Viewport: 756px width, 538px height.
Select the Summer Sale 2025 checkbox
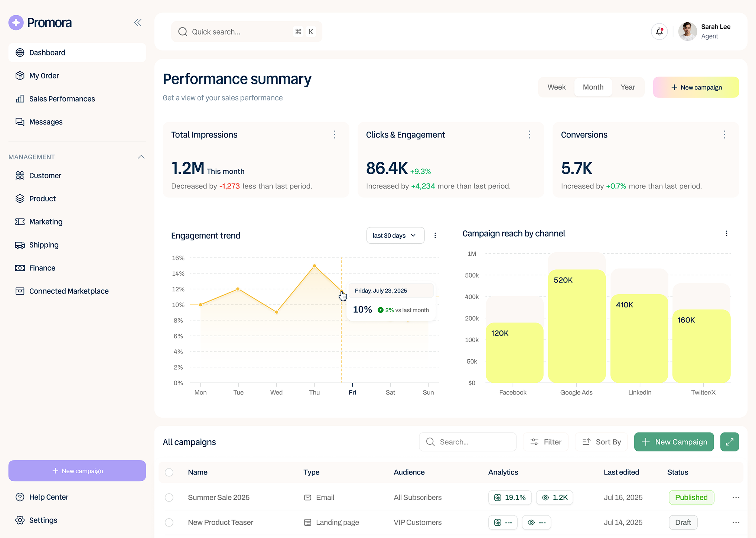(x=169, y=498)
